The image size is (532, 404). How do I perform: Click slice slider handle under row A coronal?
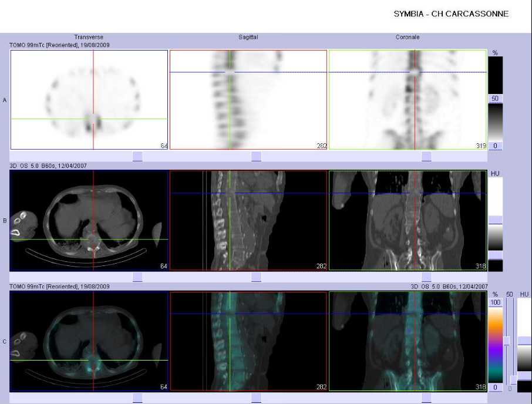[426, 156]
